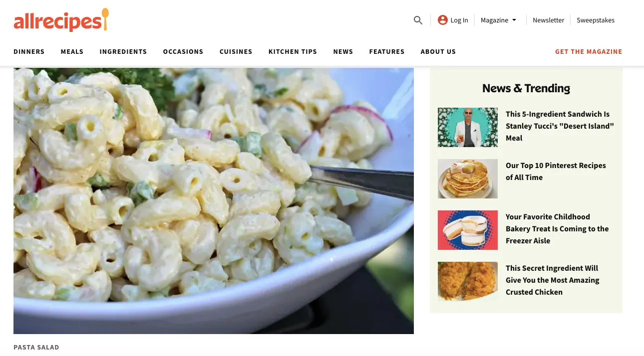Open the Kitchen Tips menu

pyautogui.click(x=293, y=51)
